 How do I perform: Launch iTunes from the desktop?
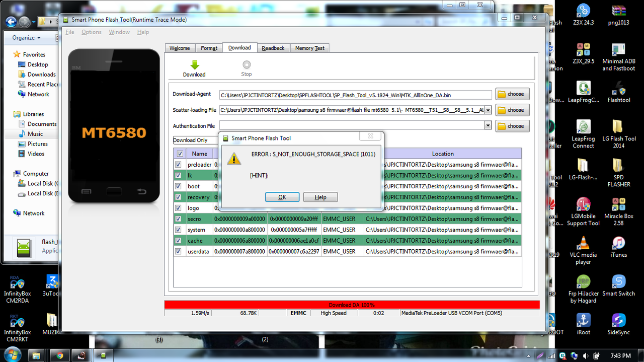pyautogui.click(x=618, y=243)
